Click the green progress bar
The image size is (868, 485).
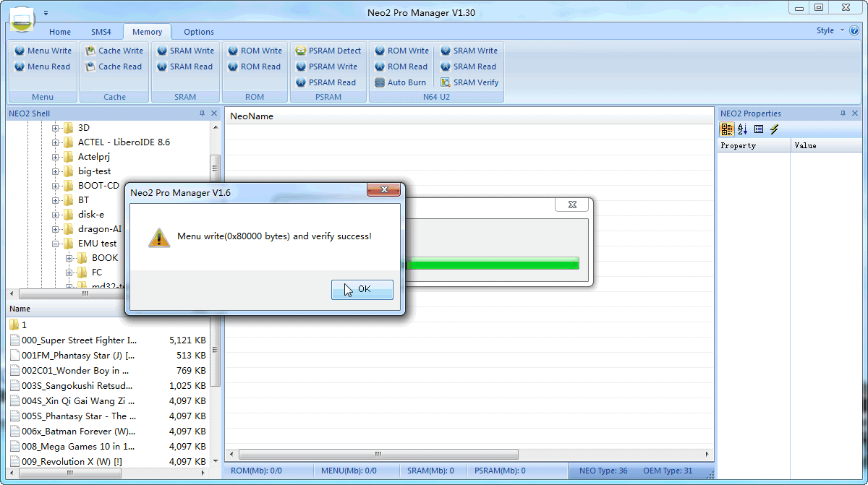pyautogui.click(x=493, y=264)
